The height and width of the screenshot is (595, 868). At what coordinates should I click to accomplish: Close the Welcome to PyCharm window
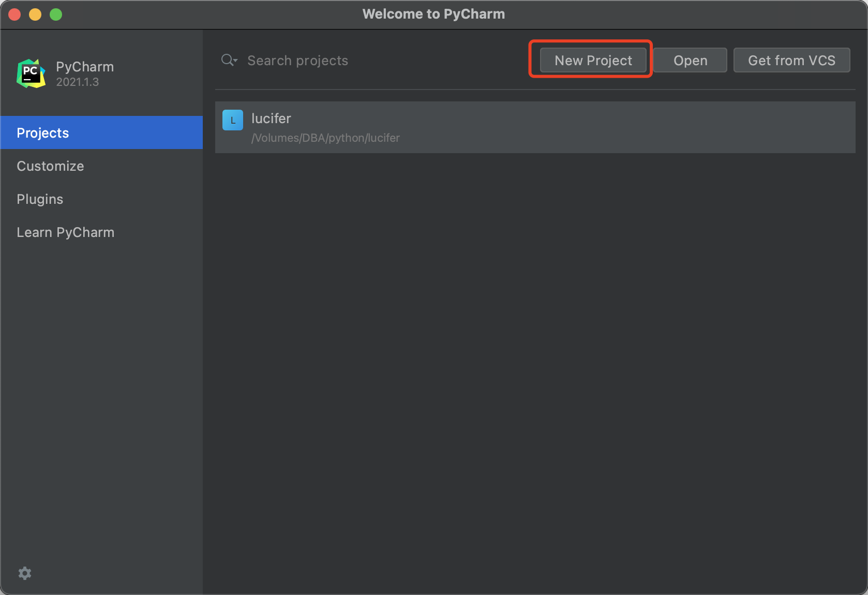tap(14, 14)
